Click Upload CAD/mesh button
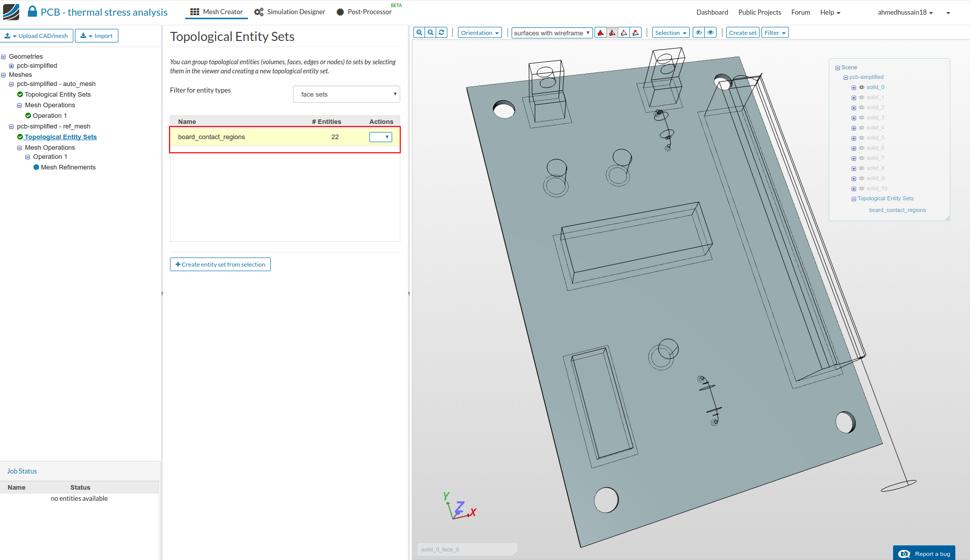The width and height of the screenshot is (970, 560). click(36, 36)
